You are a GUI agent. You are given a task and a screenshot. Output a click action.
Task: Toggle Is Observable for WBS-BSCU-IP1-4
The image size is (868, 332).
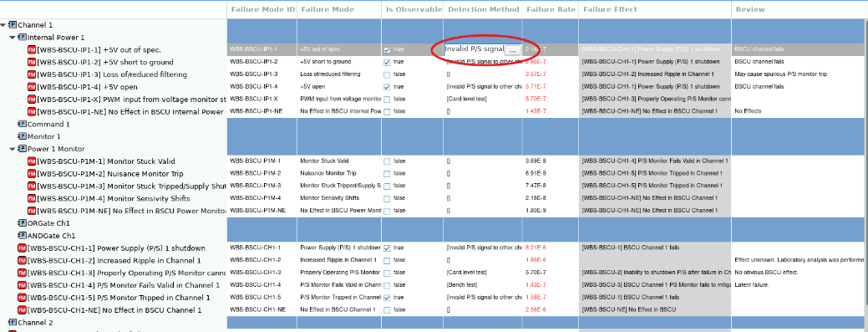click(x=387, y=87)
